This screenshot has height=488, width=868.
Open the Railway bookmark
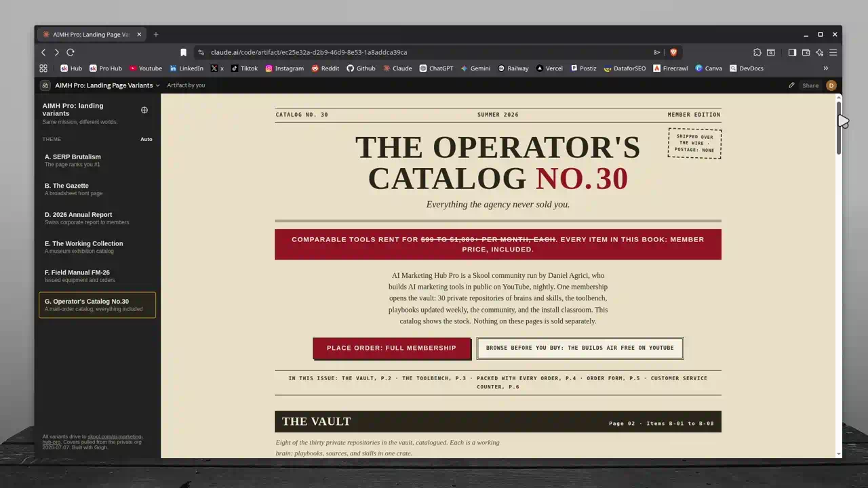click(x=513, y=68)
